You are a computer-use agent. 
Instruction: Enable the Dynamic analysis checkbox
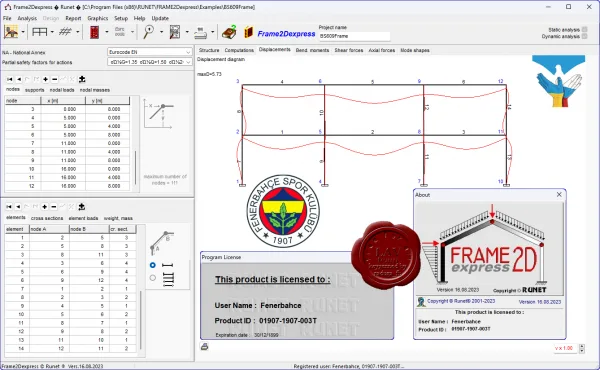584,36
